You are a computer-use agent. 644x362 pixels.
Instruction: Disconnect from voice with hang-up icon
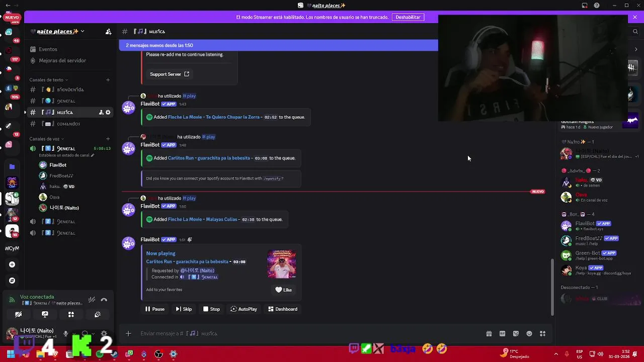tap(104, 300)
